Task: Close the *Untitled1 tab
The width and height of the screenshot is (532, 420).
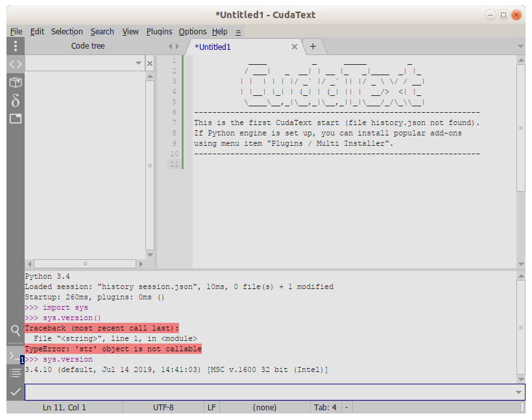Action: click(x=295, y=47)
